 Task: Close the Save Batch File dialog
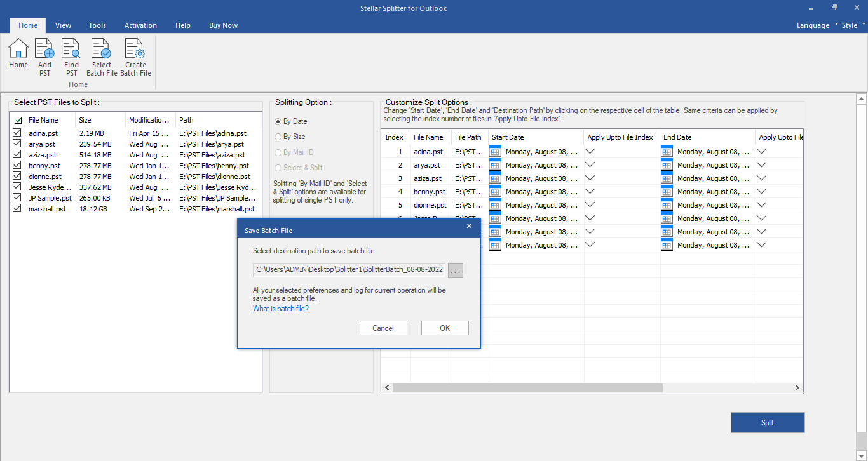pyautogui.click(x=470, y=226)
